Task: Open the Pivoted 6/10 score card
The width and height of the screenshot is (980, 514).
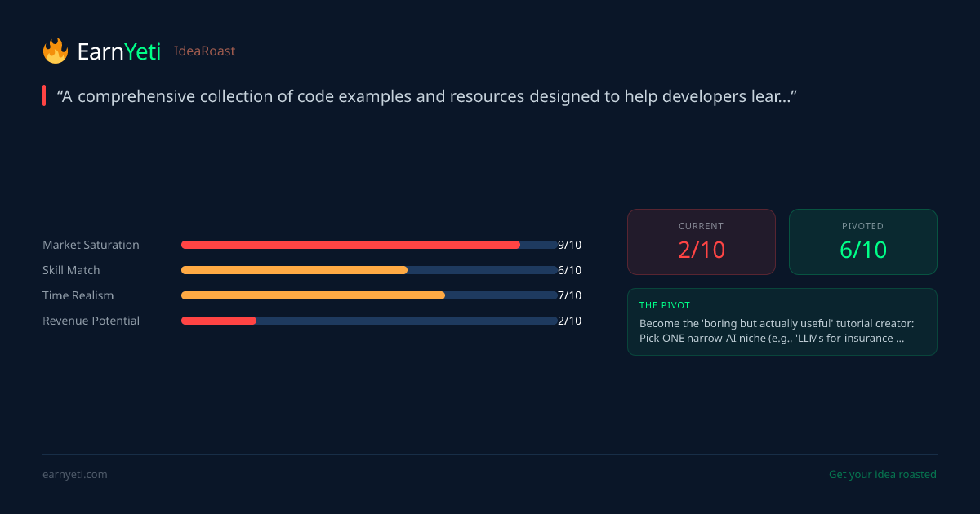Action: (862, 241)
